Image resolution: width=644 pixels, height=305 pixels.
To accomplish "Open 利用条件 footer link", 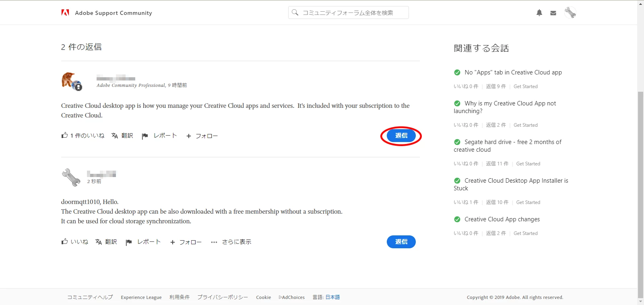I will pos(180,297).
